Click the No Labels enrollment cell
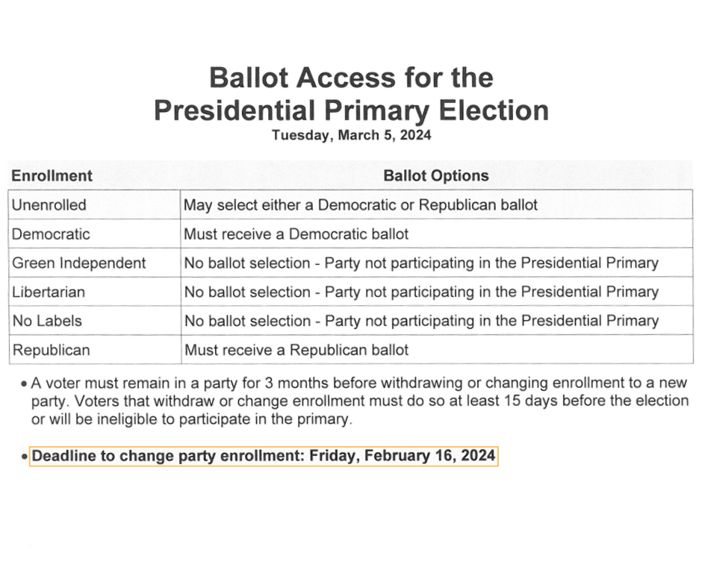This screenshot has height=588, width=702. (94, 321)
